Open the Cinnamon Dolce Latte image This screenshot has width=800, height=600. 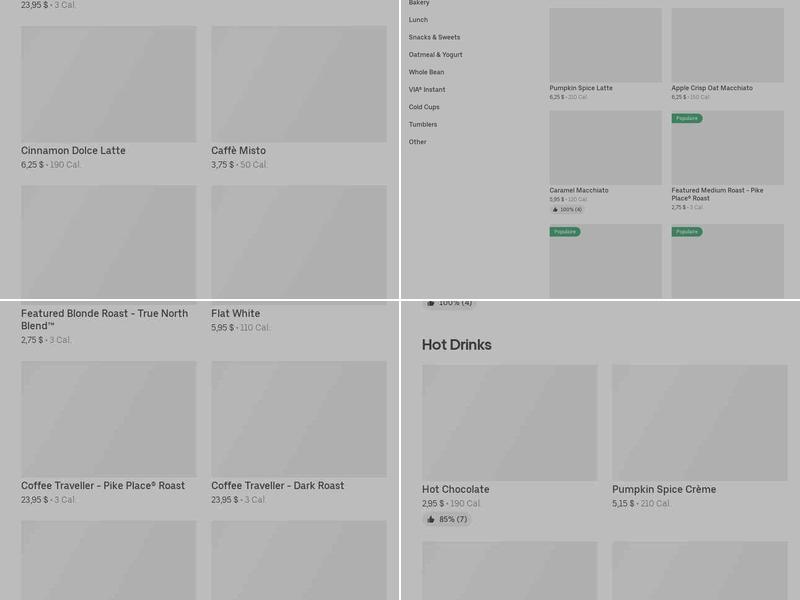[x=108, y=84]
